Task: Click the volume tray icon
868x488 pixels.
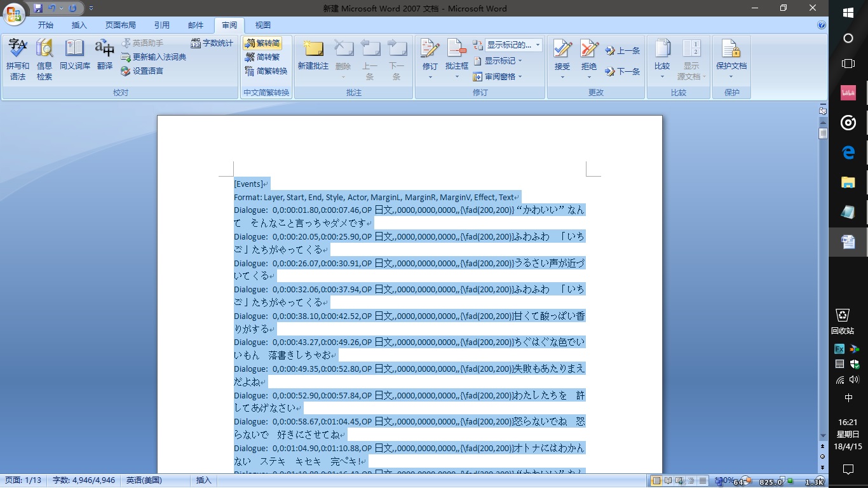Action: [855, 380]
